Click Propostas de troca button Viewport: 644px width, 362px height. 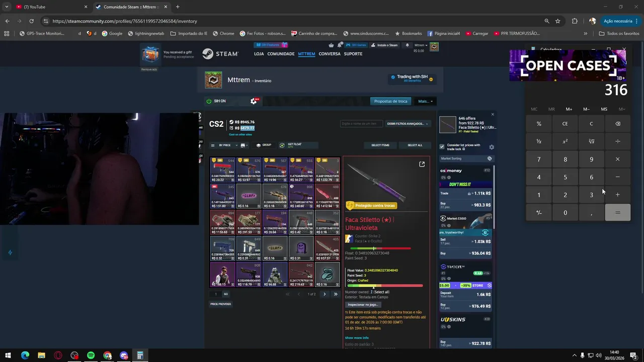(390, 101)
